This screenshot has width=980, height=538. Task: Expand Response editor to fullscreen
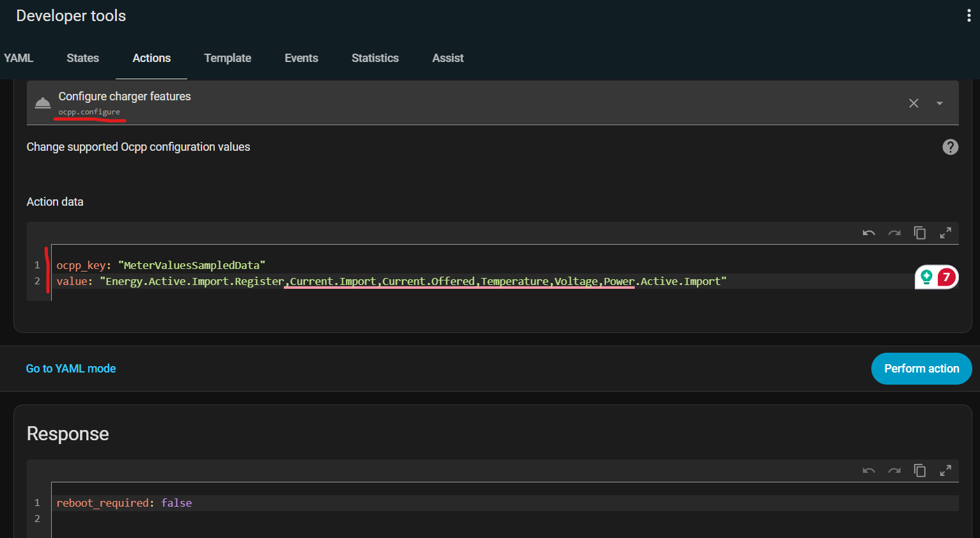[x=945, y=471]
